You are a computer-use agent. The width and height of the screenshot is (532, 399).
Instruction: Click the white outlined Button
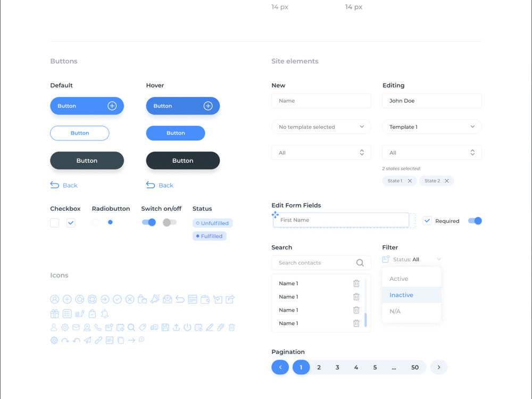(80, 133)
